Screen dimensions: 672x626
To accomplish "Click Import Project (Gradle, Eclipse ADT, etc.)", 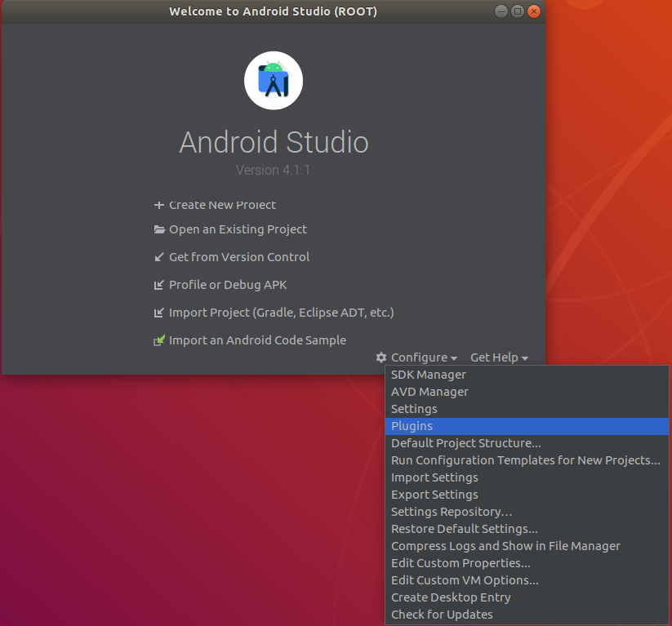I will pyautogui.click(x=282, y=313).
